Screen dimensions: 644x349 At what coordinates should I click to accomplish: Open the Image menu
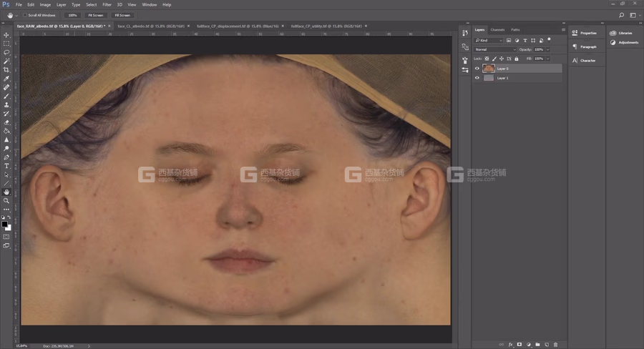[x=45, y=4]
